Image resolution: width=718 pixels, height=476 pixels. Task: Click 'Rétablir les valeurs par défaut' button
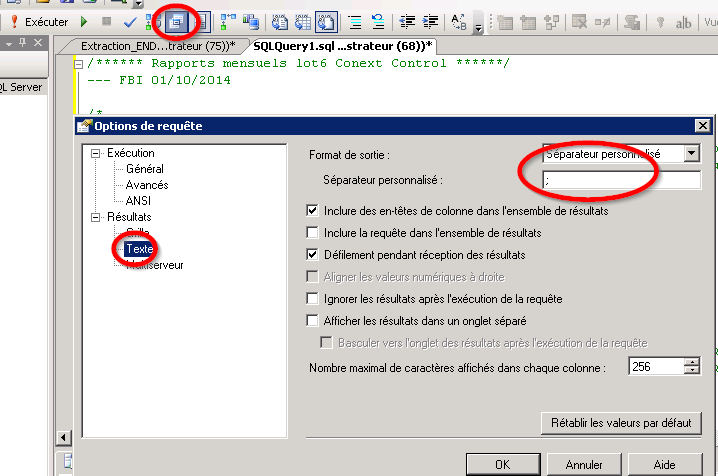coord(620,422)
